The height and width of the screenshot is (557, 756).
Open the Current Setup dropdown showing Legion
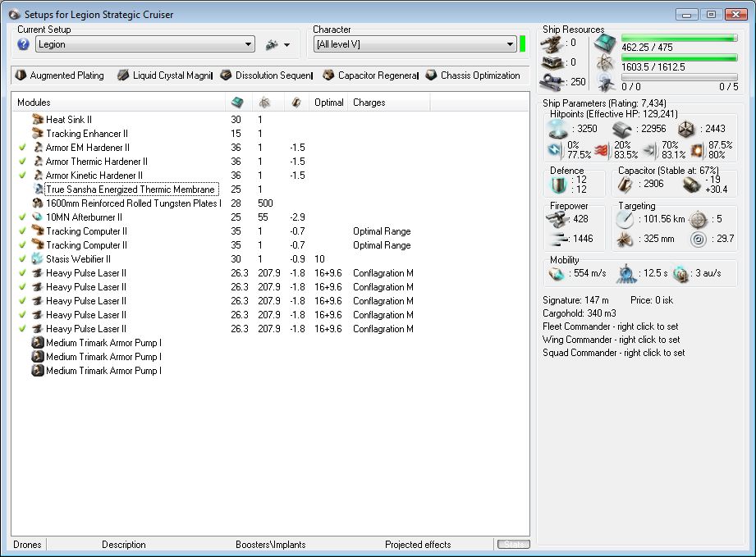[x=144, y=44]
